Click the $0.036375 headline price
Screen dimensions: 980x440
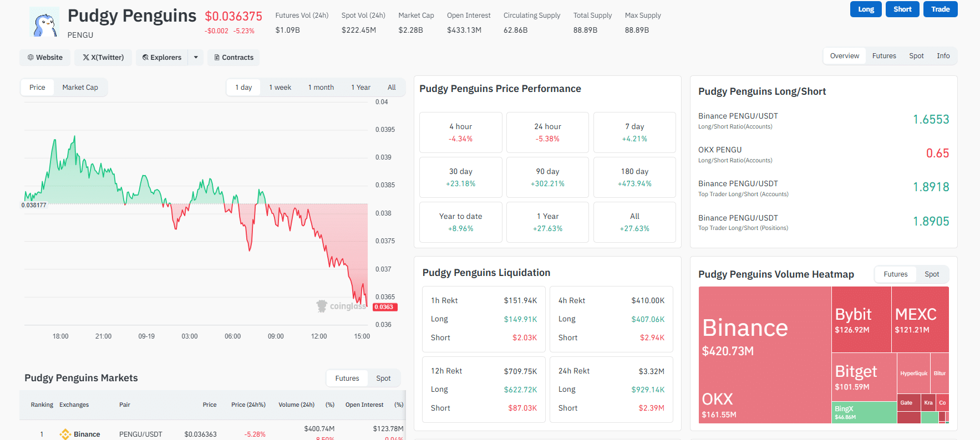(x=233, y=17)
